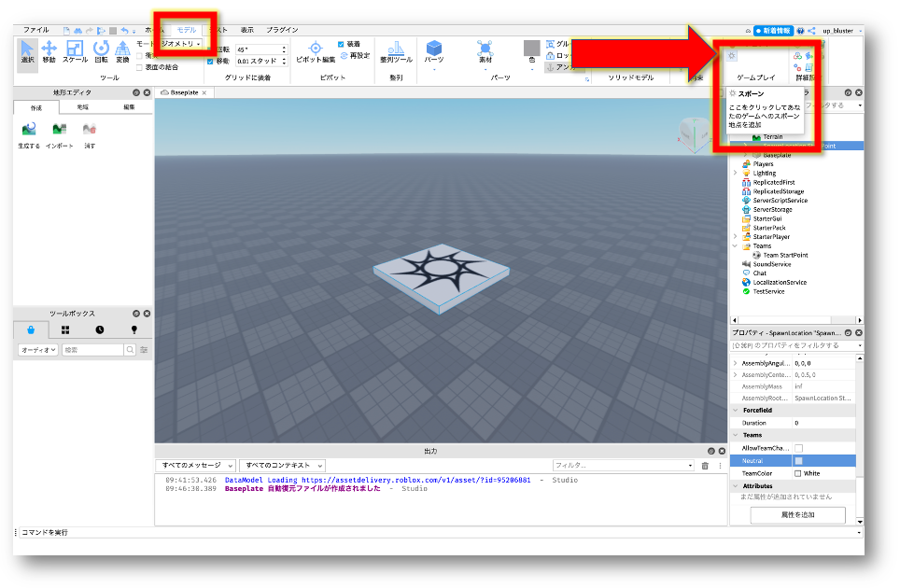Open the ファイル menu
The height and width of the screenshot is (588, 900).
[36, 30]
